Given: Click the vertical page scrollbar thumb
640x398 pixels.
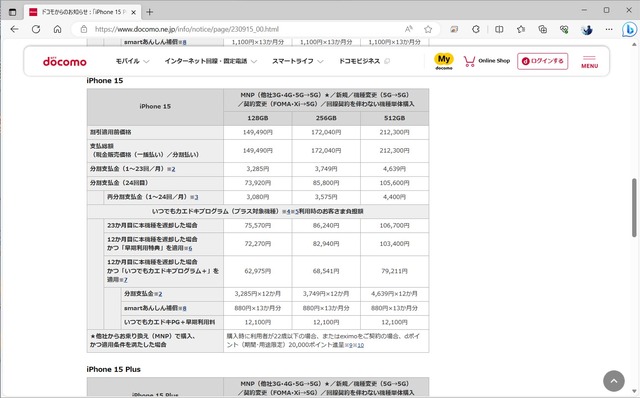Looking at the screenshot, I should coord(634,207).
